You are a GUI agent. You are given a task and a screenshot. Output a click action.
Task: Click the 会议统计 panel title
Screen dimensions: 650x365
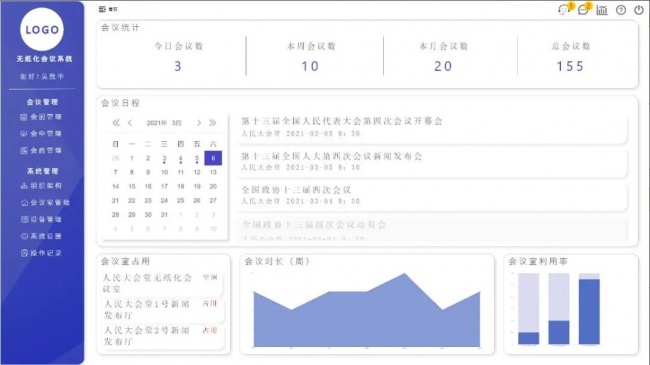(120, 27)
